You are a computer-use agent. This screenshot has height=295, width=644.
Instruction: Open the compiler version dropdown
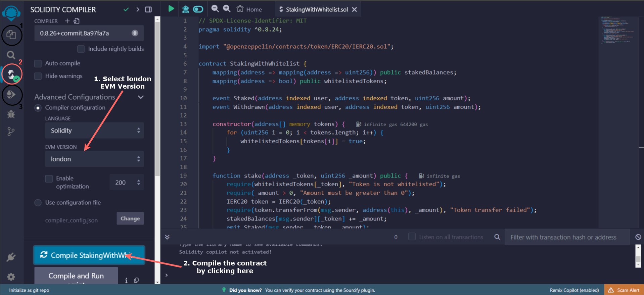pos(89,33)
